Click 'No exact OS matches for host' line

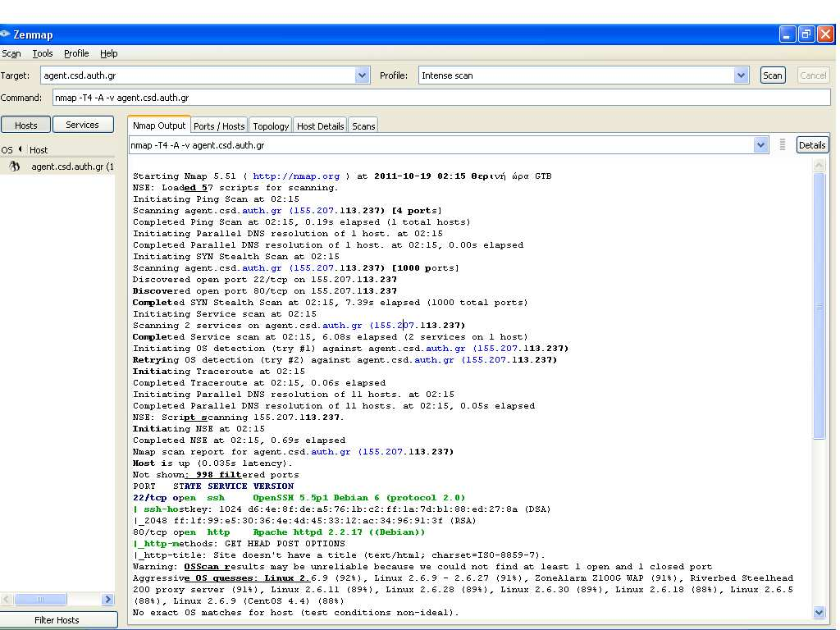[x=295, y=612]
